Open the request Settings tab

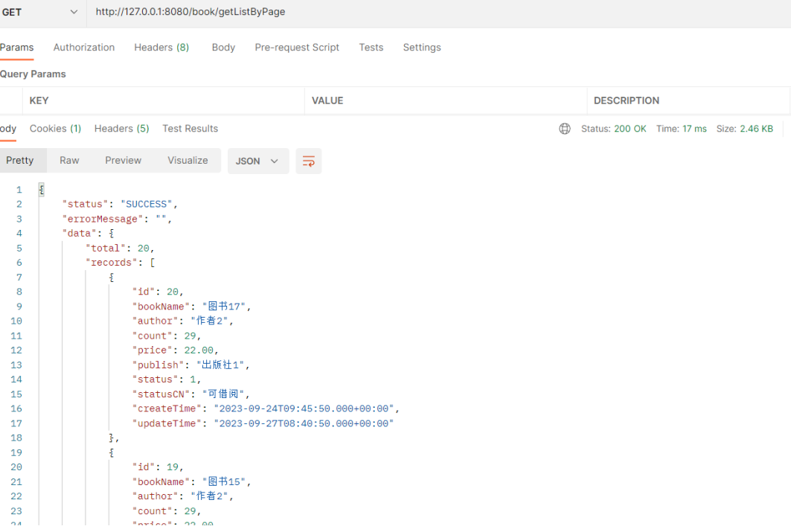422,48
